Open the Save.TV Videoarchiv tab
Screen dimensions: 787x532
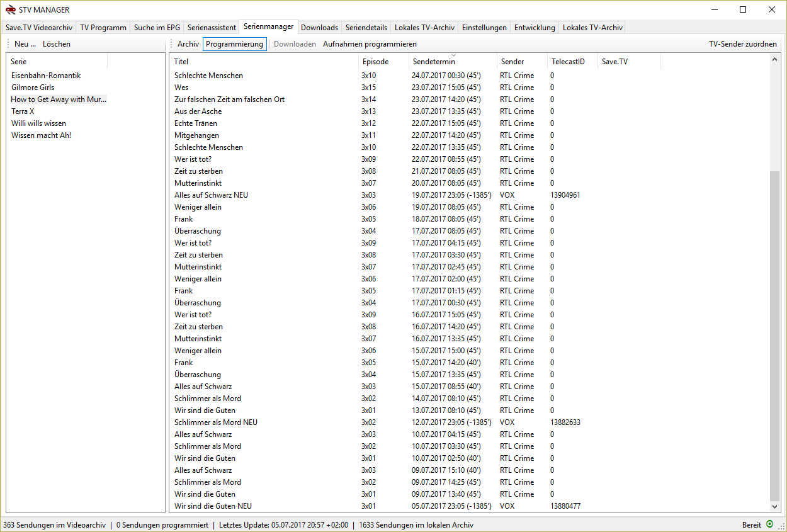coord(39,28)
